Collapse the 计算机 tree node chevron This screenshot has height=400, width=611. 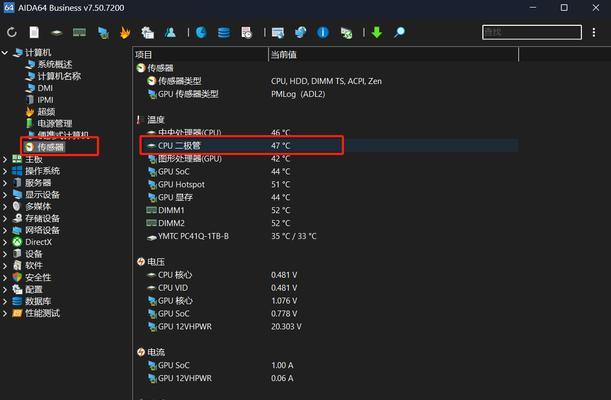(x=5, y=53)
